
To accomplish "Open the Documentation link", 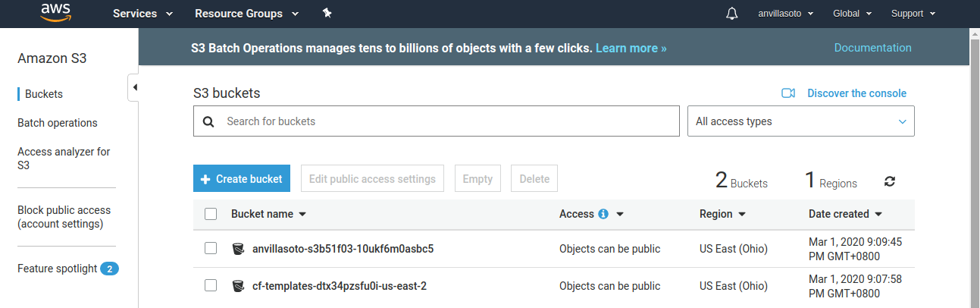I will (873, 47).
